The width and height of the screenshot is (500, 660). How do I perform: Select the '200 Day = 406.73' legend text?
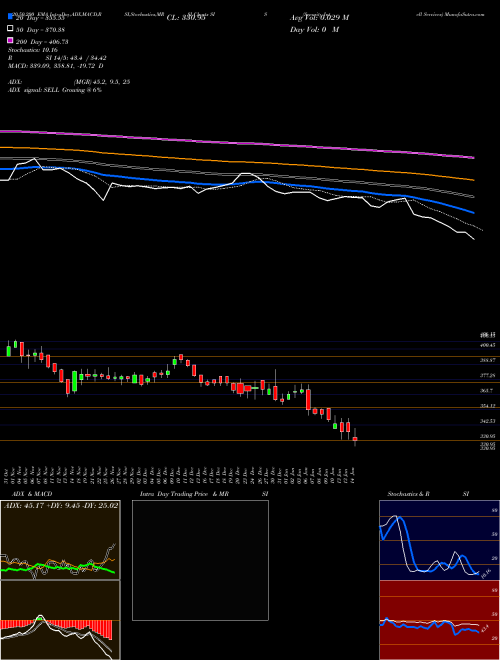pos(43,42)
